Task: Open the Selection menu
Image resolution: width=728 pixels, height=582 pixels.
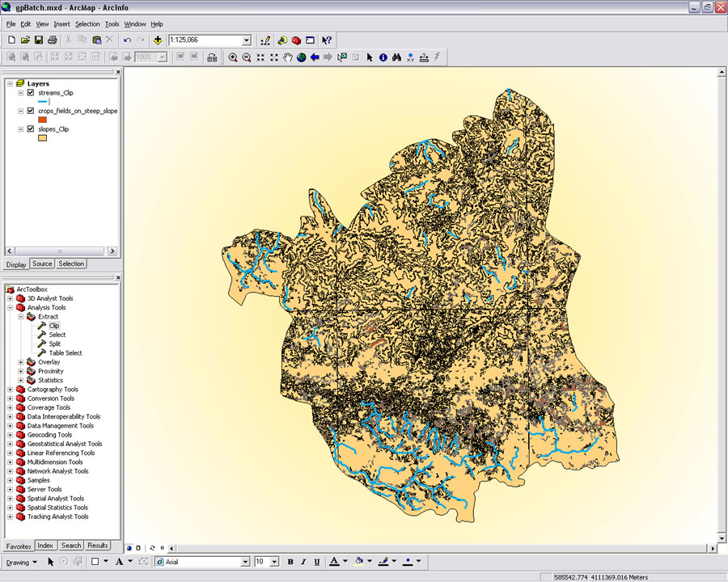Action: [x=87, y=24]
